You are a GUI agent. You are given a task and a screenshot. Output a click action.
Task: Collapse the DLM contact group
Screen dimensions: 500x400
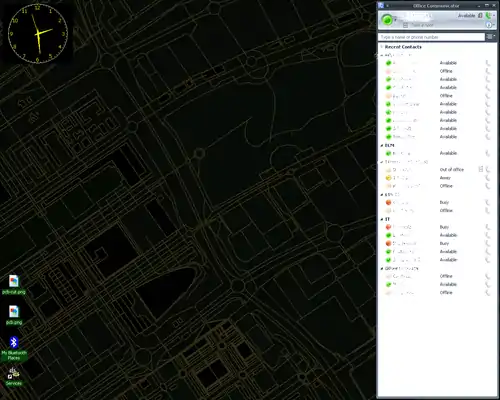[382, 146]
